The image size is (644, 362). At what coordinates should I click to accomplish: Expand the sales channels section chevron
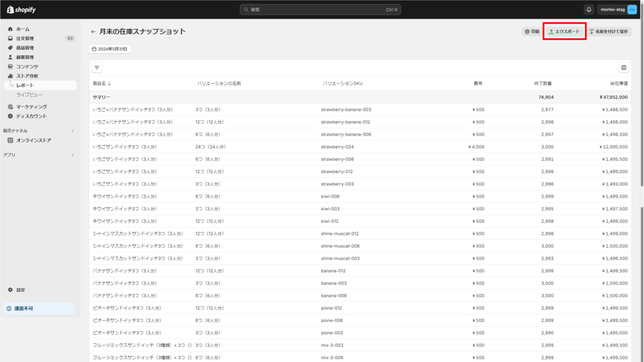pos(73,131)
